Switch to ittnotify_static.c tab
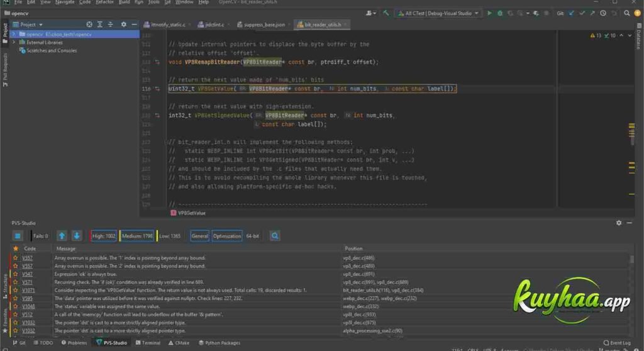The height and width of the screenshot is (351, 644). point(167,25)
